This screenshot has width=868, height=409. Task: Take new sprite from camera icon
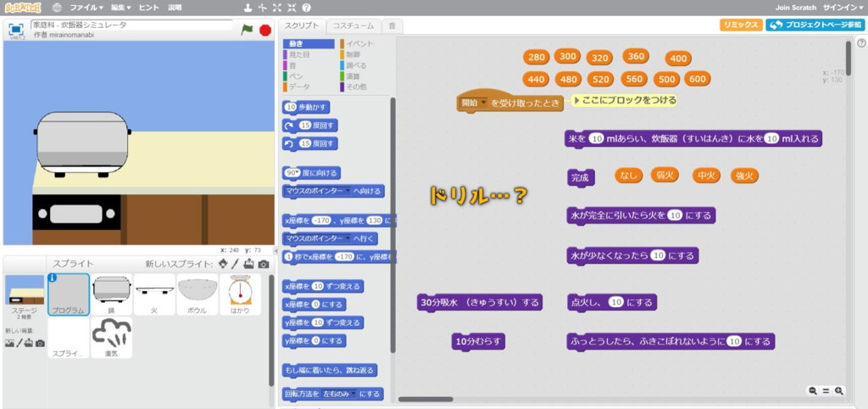pyautogui.click(x=264, y=265)
